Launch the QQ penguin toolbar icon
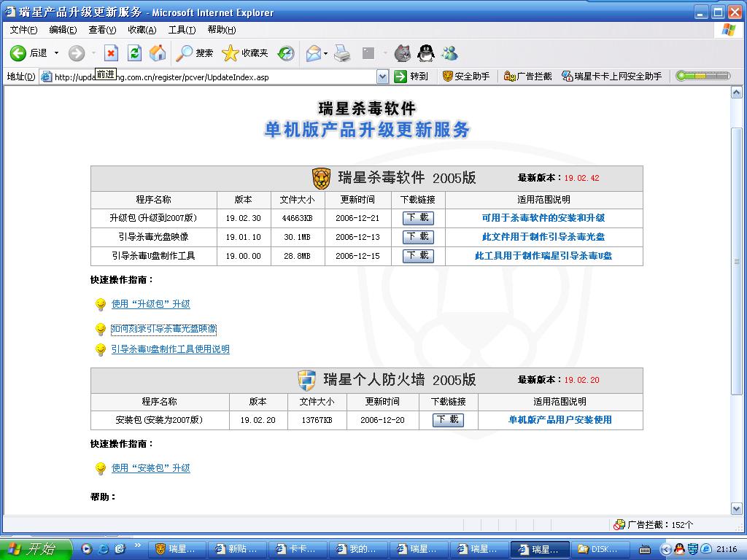 pos(426,52)
